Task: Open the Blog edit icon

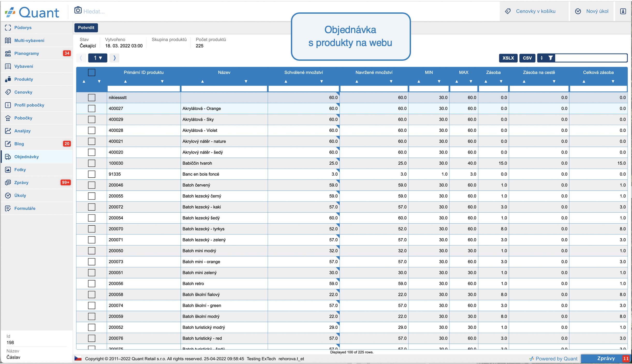Action: click(x=8, y=144)
